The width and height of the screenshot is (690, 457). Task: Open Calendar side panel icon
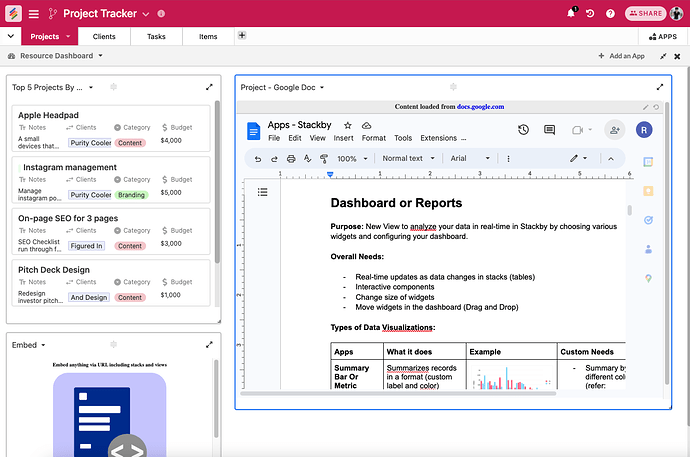coord(648,162)
